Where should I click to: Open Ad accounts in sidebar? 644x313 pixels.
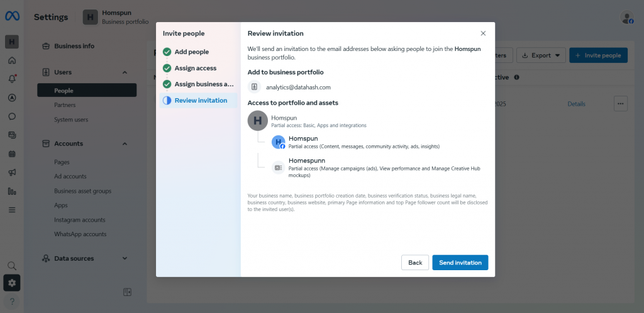tap(70, 176)
